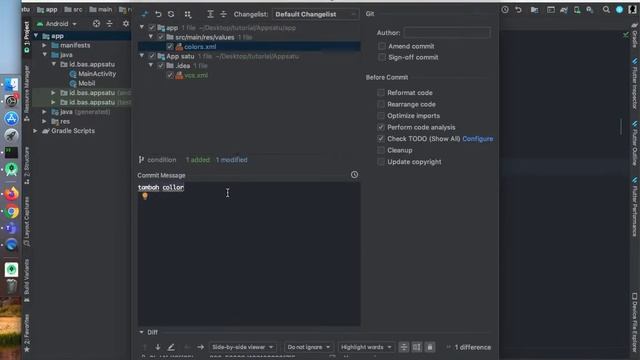Screen dimensions: 640x360
Task: Expand the res folder in project tree
Action: click(44, 121)
